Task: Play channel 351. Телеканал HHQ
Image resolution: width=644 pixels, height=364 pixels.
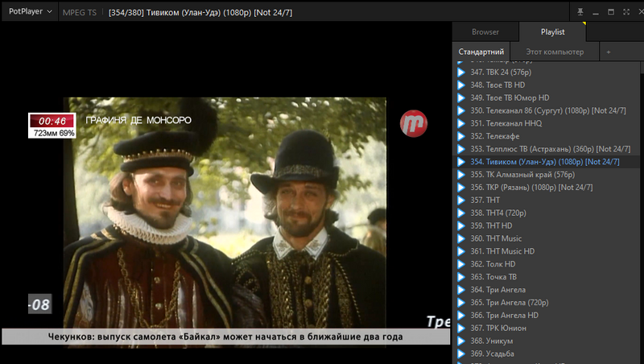Action: [547, 123]
